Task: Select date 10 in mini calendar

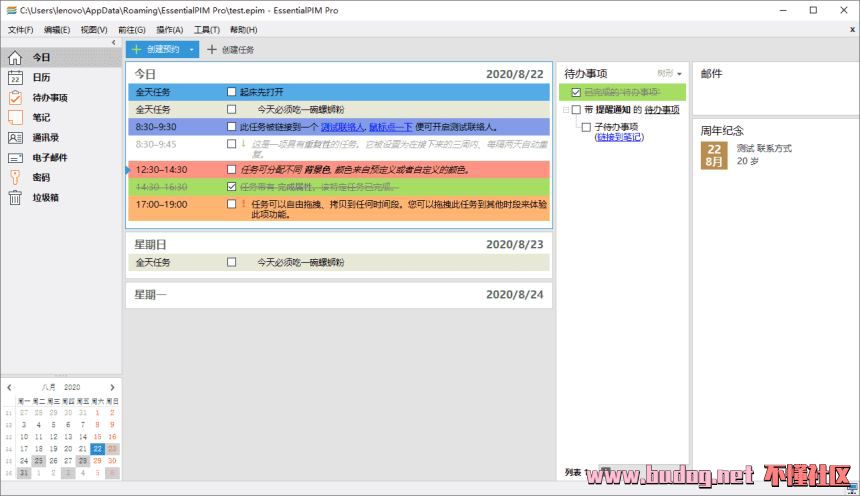Action: click(x=24, y=437)
